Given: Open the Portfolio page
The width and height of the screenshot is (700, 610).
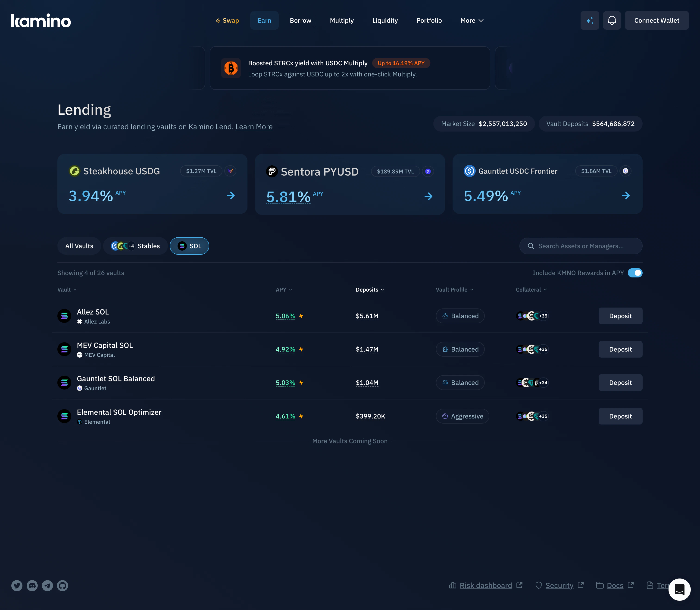Looking at the screenshot, I should (x=429, y=20).
